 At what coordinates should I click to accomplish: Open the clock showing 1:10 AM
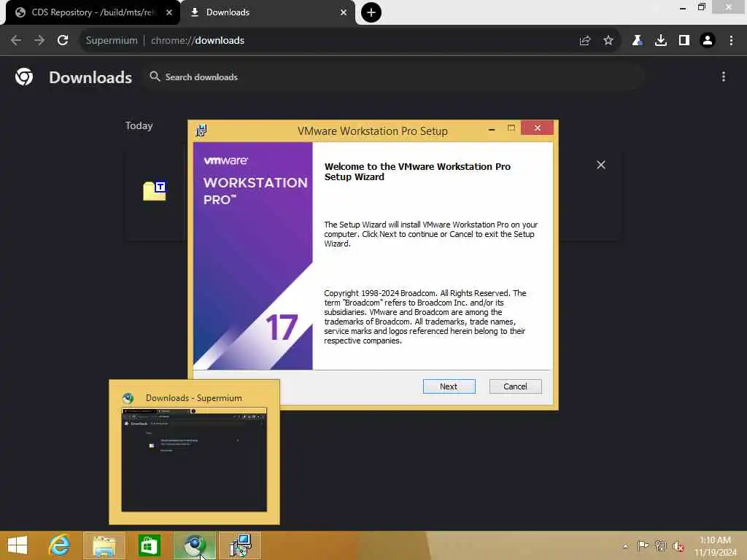(x=716, y=545)
